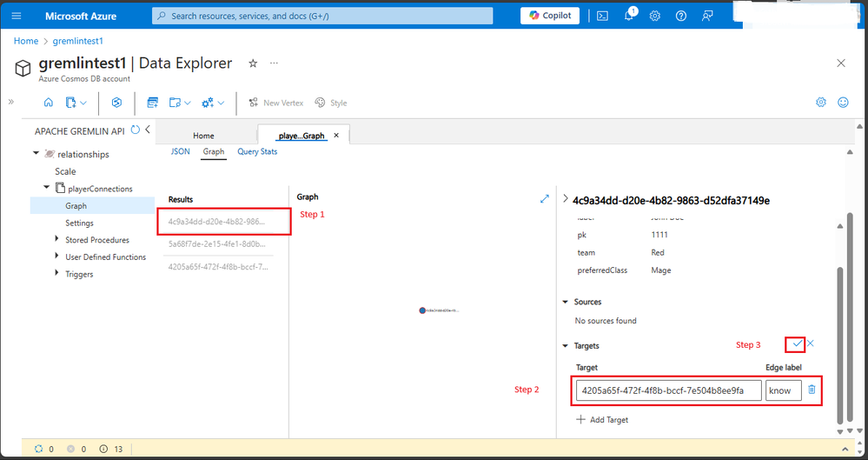
Task: Select result 4c9a34dd-d20e-4b82-986...
Action: tap(217, 221)
